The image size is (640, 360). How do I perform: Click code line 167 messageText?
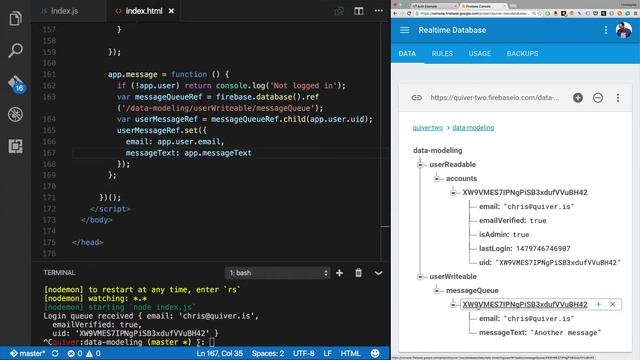189,153
